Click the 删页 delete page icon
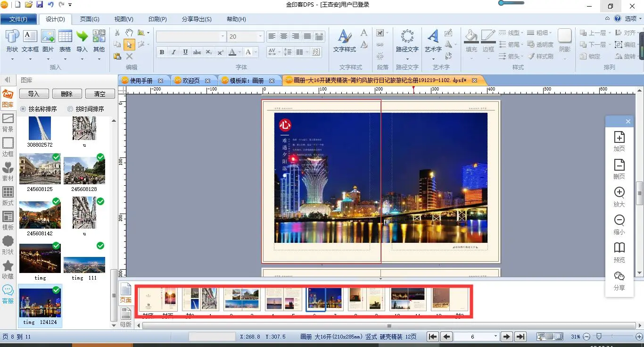 pos(619,165)
